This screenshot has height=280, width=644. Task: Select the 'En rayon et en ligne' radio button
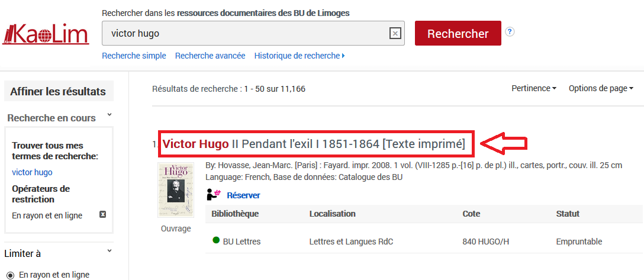pos(9,275)
